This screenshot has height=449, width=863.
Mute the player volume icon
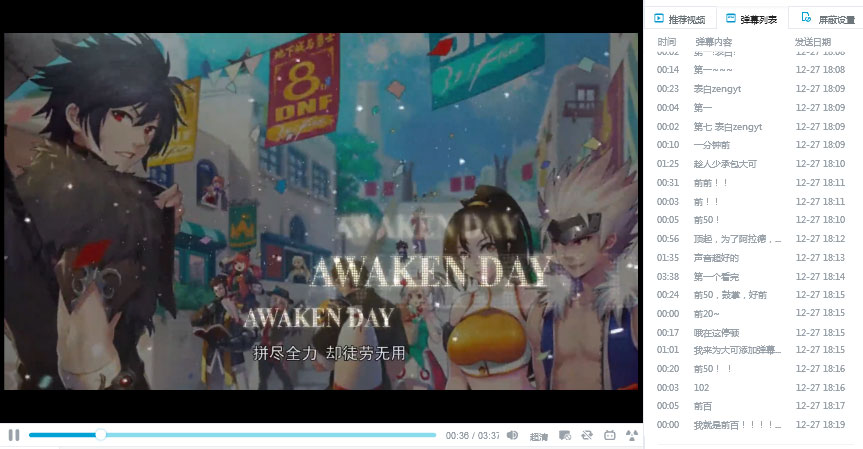(x=512, y=435)
